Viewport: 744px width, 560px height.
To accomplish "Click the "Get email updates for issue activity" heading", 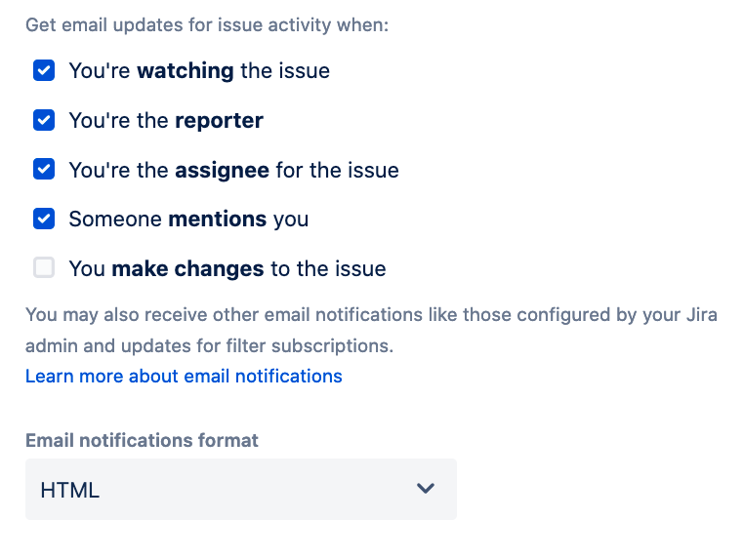I will pyautogui.click(x=207, y=24).
